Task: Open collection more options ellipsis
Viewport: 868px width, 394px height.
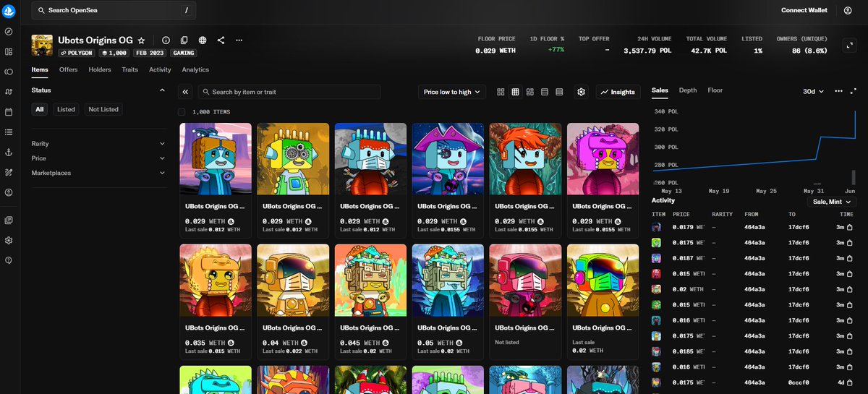Action: pyautogui.click(x=239, y=40)
